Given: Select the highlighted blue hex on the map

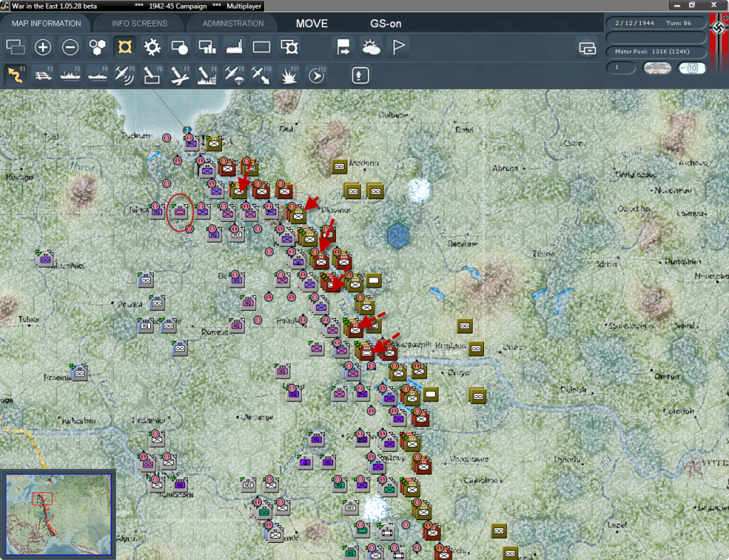Looking at the screenshot, I should coord(398,236).
